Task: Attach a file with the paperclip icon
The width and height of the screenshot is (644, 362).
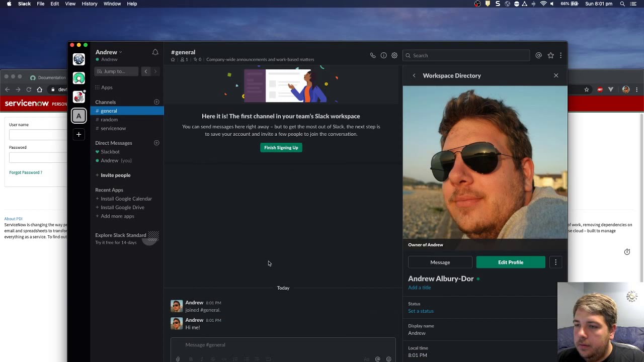Action: pos(178,359)
